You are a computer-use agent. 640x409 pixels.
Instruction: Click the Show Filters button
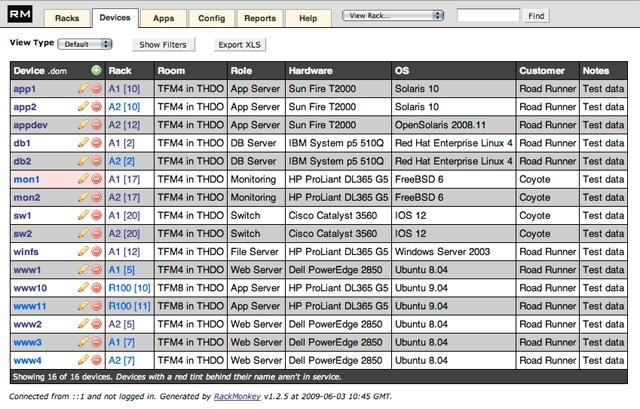(x=163, y=44)
